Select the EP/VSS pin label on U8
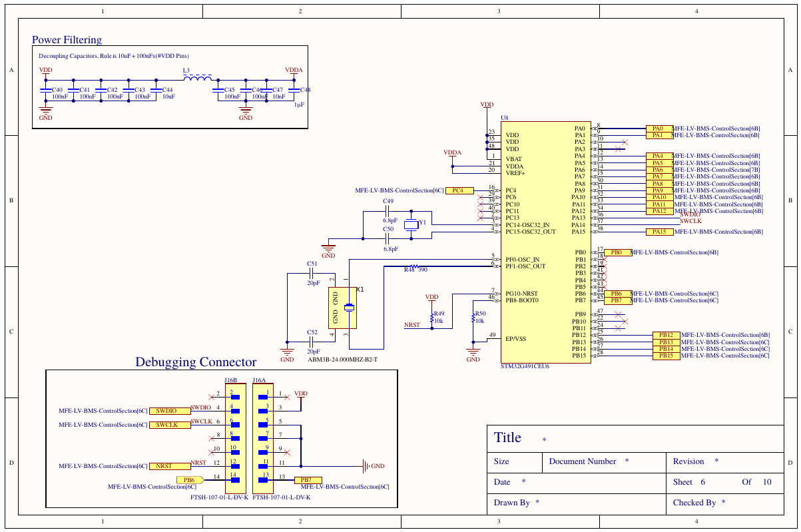The image size is (801, 532). coord(515,338)
